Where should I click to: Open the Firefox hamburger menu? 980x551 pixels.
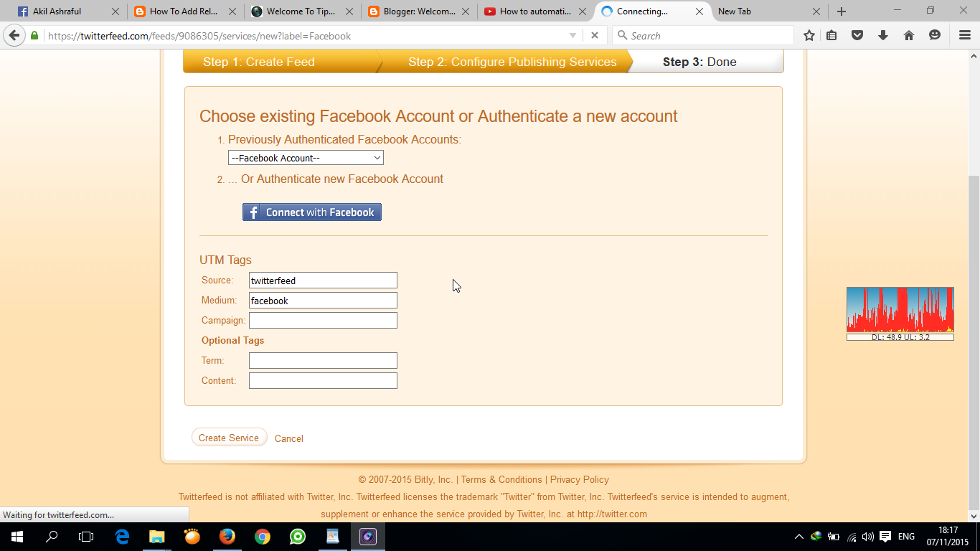(965, 35)
